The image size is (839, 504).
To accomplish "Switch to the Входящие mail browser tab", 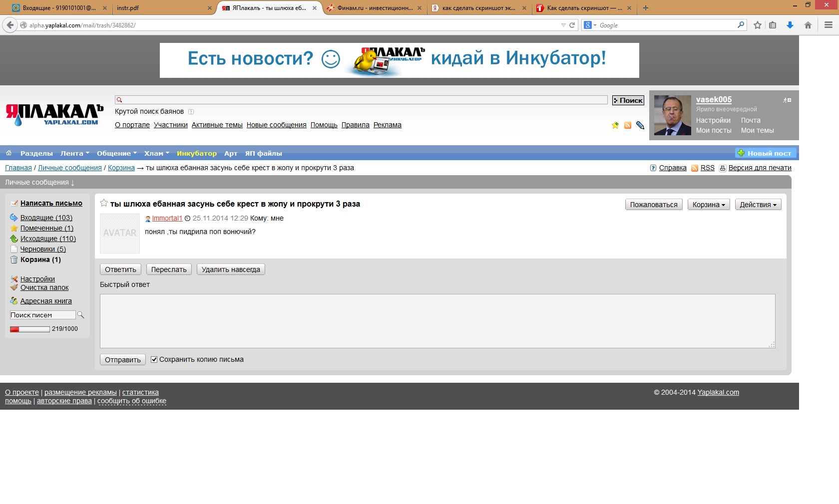I will pos(59,8).
